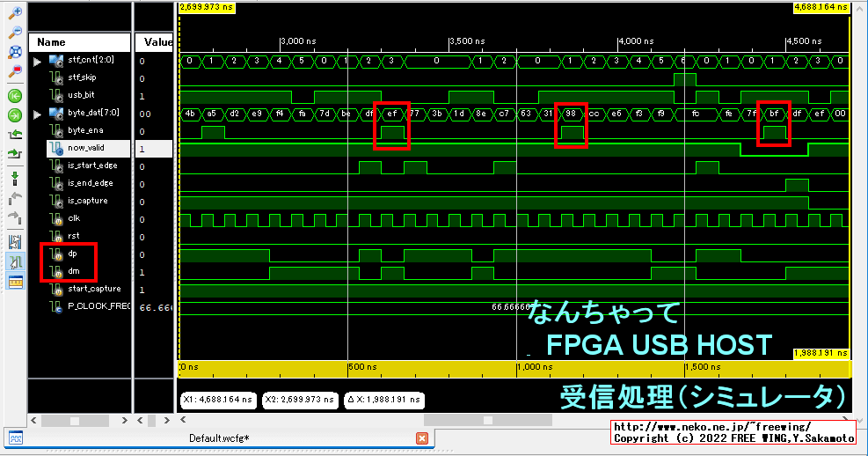The width and height of the screenshot is (868, 456).
Task: Click the 4,688.164 ns cursor flag
Action: click(821, 7)
